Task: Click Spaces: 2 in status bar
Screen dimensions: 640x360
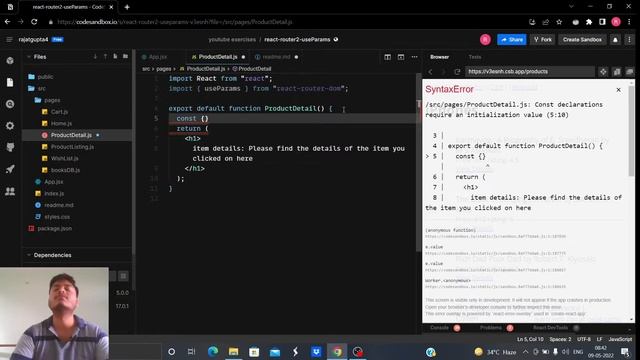Action: click(560, 339)
